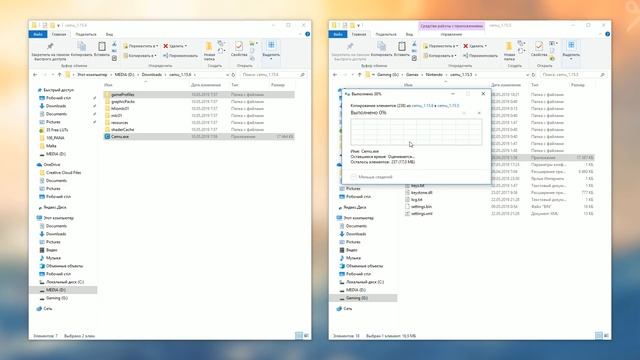
Task: Click the Paste shortcut icon in right window
Action: (414, 58)
